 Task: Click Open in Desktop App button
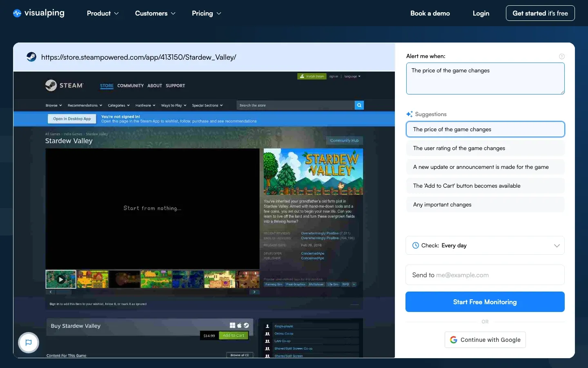coord(72,119)
